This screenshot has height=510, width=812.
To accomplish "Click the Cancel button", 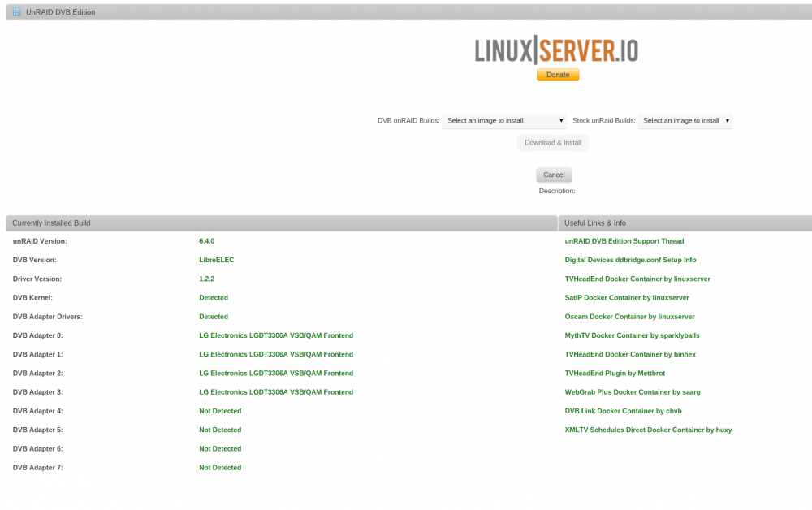I will coord(554,175).
